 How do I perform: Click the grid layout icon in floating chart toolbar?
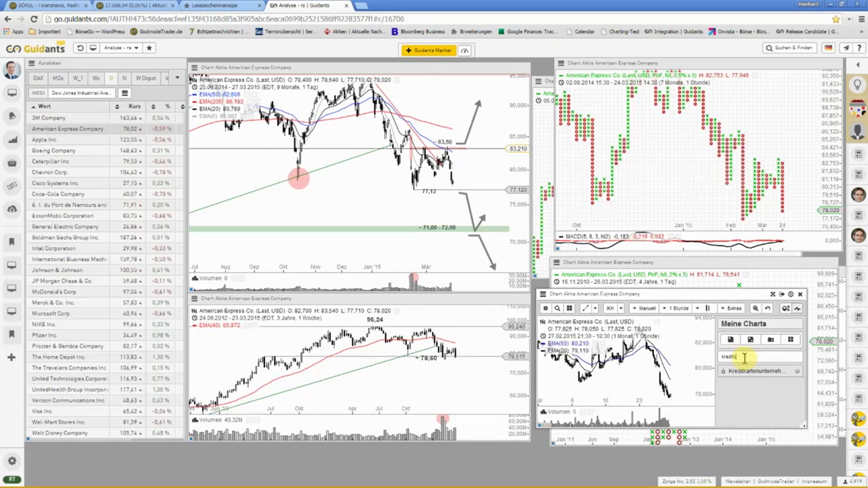(569, 308)
